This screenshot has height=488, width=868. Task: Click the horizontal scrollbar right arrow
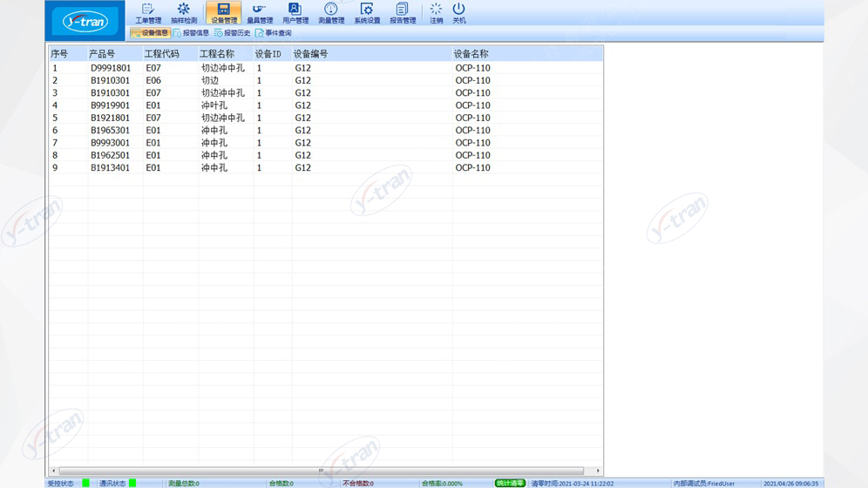click(598, 471)
